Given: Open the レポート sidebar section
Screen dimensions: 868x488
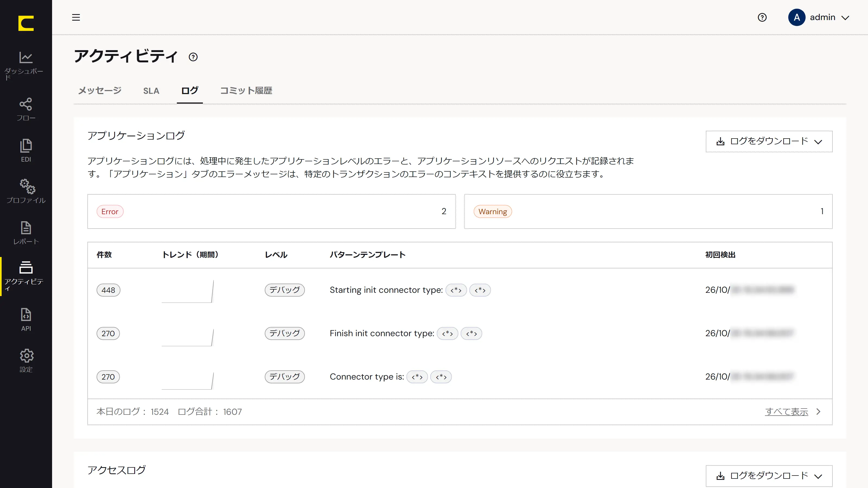Looking at the screenshot, I should pos(26,233).
